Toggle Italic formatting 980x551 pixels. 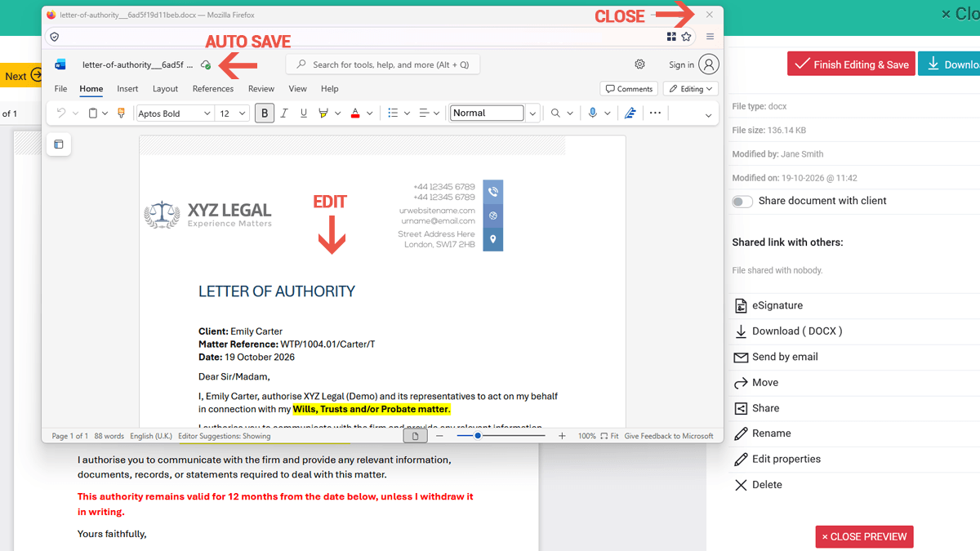click(x=284, y=113)
